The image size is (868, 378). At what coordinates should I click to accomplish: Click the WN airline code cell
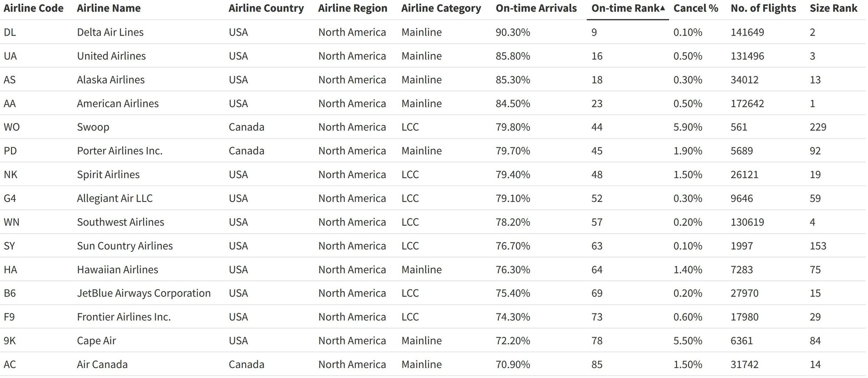pyautogui.click(x=11, y=222)
